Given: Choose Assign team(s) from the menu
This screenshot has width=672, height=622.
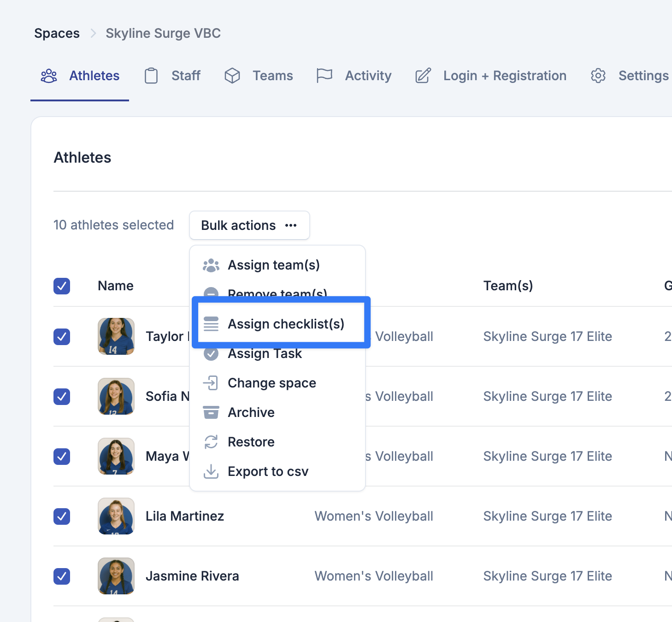Looking at the screenshot, I should [277, 265].
